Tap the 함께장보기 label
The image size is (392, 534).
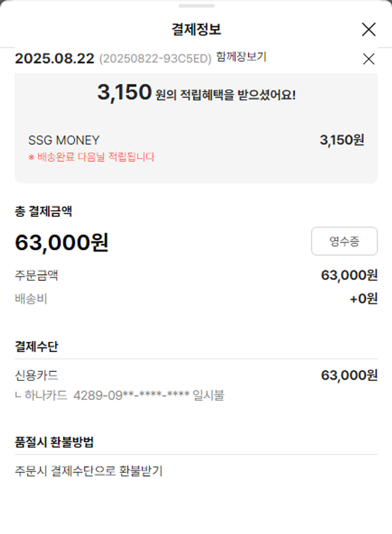point(241,57)
